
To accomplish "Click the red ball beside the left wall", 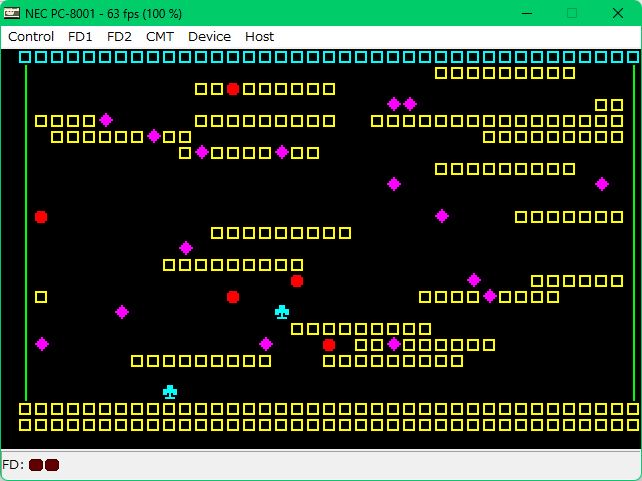I will click(41, 217).
